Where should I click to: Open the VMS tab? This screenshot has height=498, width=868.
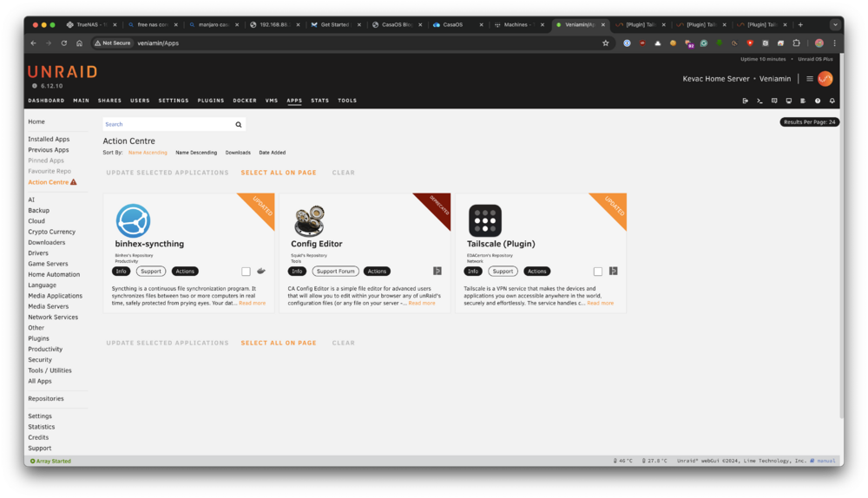tap(271, 101)
